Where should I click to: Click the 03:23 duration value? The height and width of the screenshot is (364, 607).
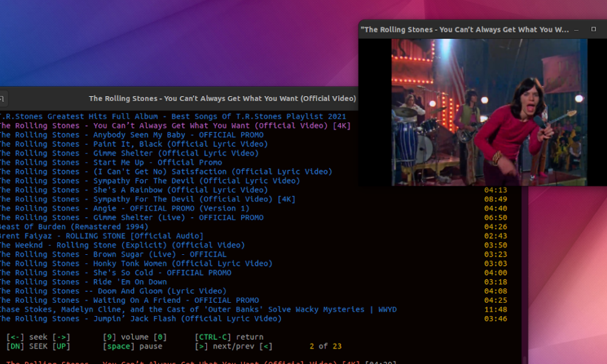tap(495, 254)
